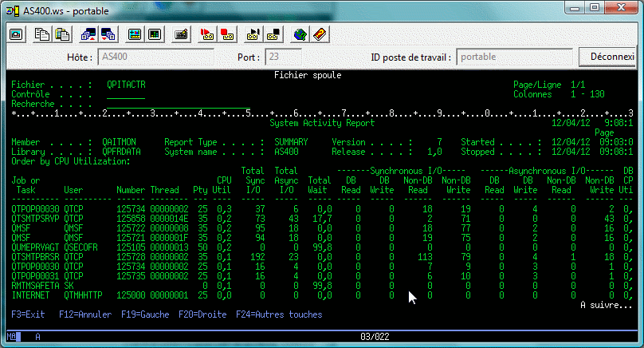Click job number '125858'

coord(131,219)
